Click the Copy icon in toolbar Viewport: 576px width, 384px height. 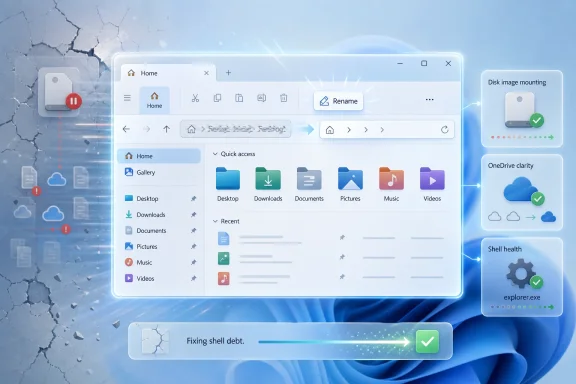(x=217, y=98)
